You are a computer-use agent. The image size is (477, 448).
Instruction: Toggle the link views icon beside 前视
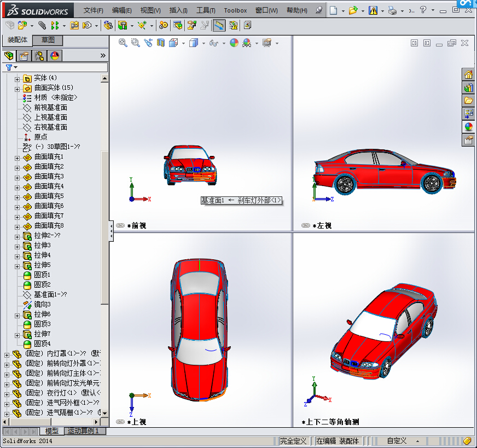(x=120, y=225)
